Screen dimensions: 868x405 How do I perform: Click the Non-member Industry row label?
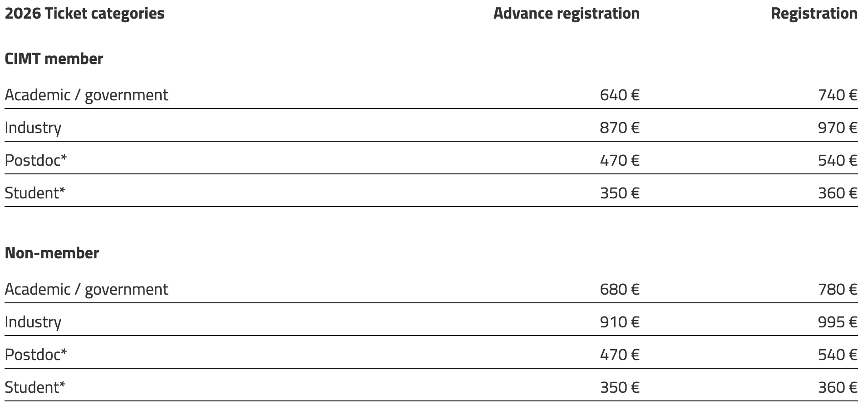(33, 322)
